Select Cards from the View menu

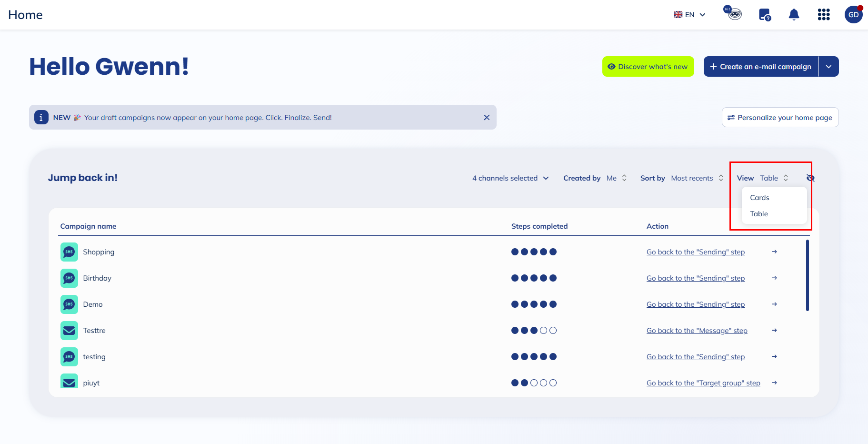pyautogui.click(x=759, y=198)
